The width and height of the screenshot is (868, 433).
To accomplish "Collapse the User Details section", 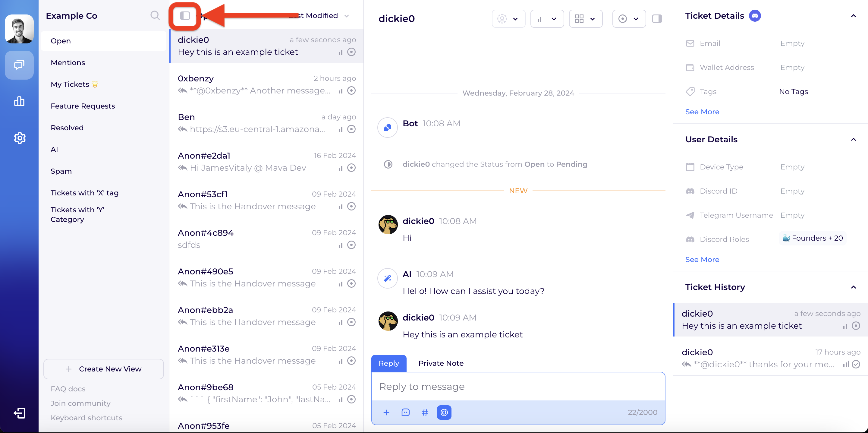I will [x=853, y=140].
